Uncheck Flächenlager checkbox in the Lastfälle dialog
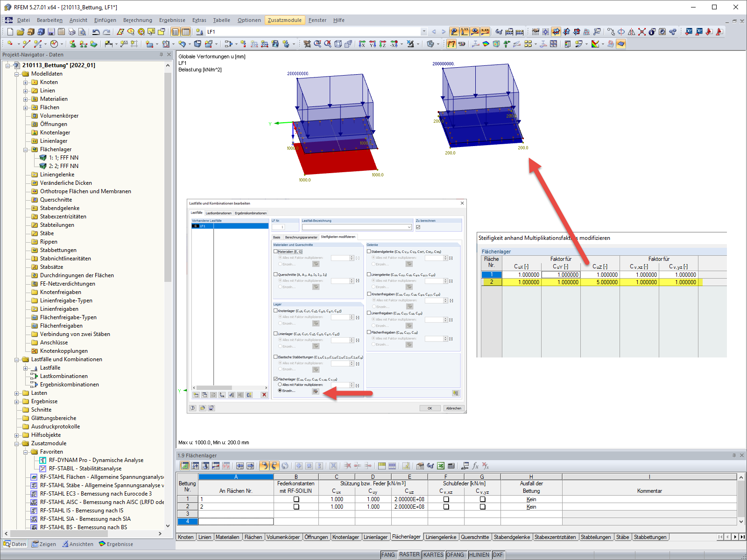This screenshot has height=560, width=747. click(275, 379)
